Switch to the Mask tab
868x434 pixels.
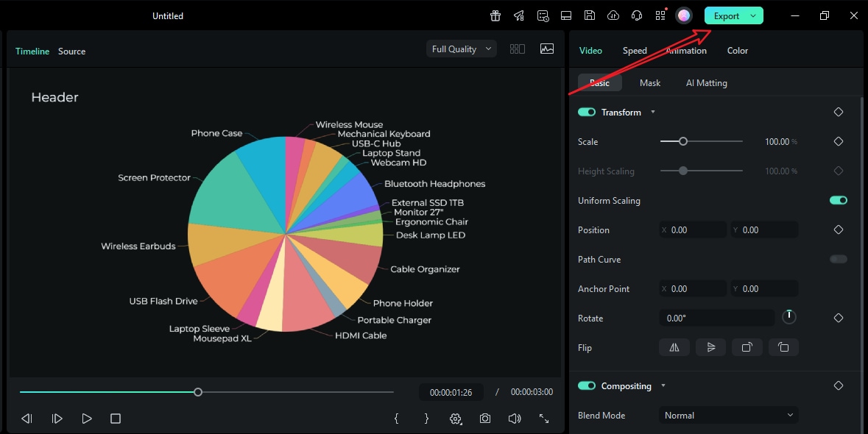[650, 82]
